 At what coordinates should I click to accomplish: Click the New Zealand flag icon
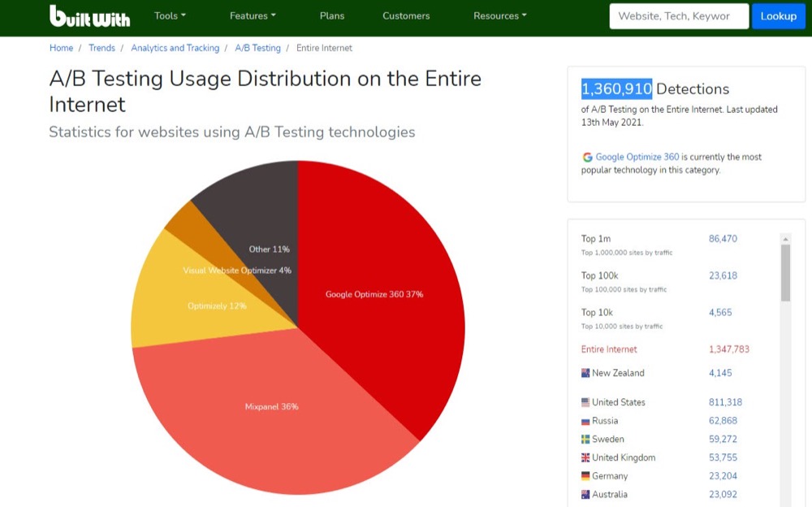(x=585, y=374)
